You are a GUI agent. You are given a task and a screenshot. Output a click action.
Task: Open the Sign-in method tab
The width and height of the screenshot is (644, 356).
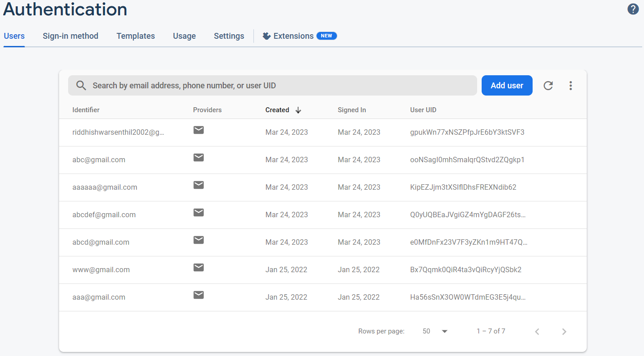[70, 36]
